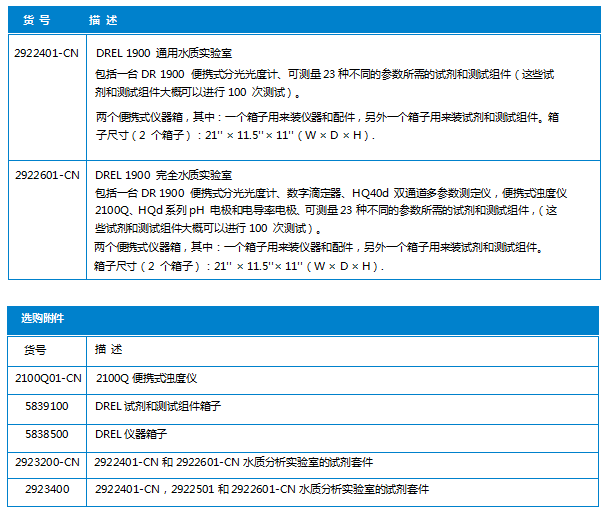Click the 2922401-CN product number cell

pyautogui.click(x=46, y=52)
